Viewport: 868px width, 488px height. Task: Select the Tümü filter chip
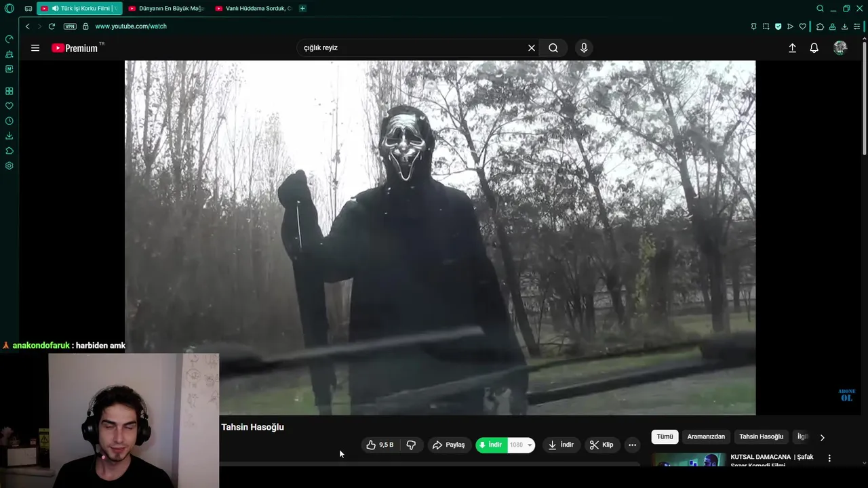665,436
